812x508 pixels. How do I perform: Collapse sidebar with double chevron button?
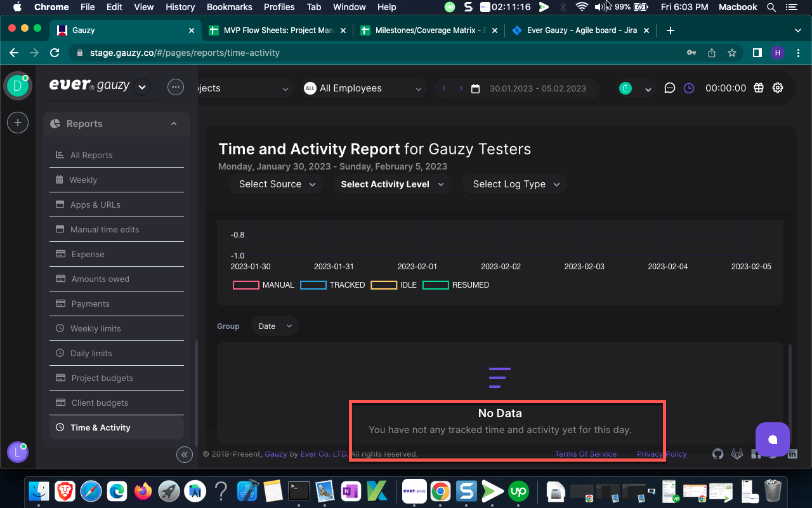click(184, 454)
